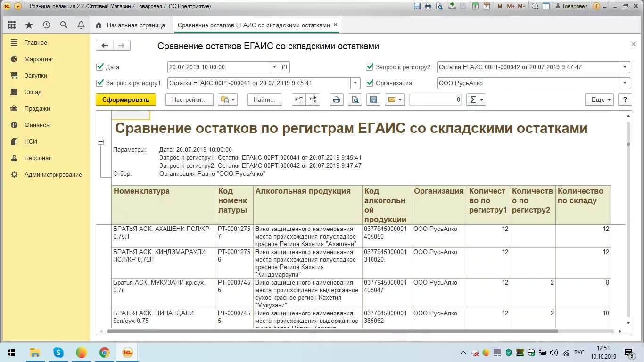Collapse all groups in the report toolbar
Viewport: 644px width, 362px height.
(299, 99)
